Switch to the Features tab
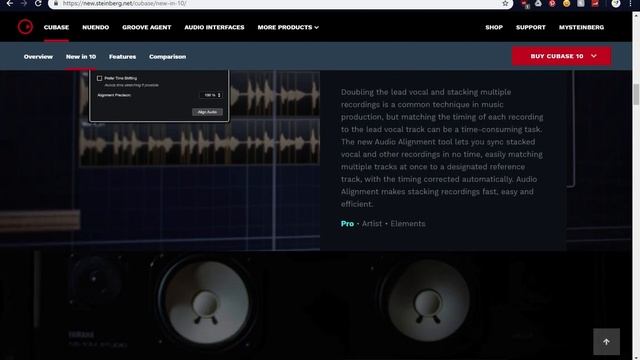The width and height of the screenshot is (640, 360). pos(122,57)
